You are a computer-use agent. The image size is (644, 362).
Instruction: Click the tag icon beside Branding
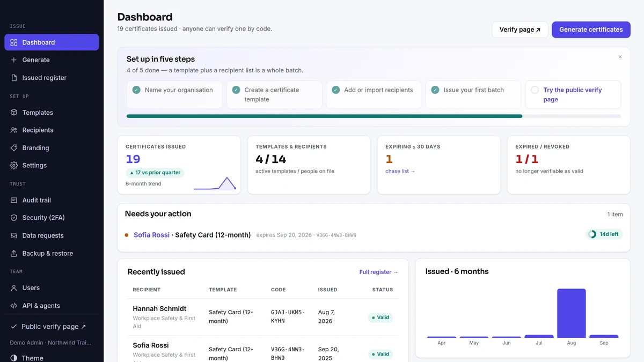click(14, 148)
